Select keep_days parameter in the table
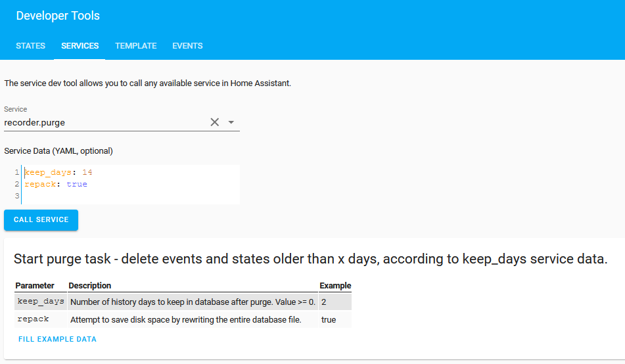This screenshot has height=364, width=625. click(x=40, y=302)
